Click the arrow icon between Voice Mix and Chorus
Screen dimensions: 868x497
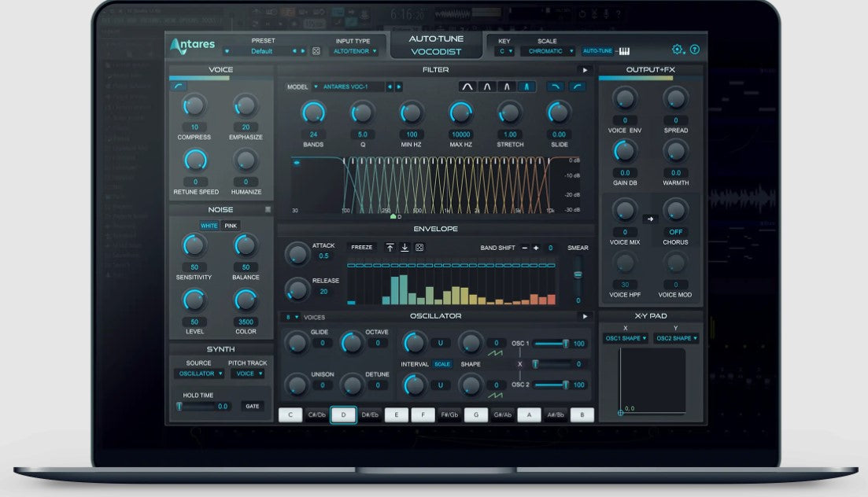pos(650,219)
